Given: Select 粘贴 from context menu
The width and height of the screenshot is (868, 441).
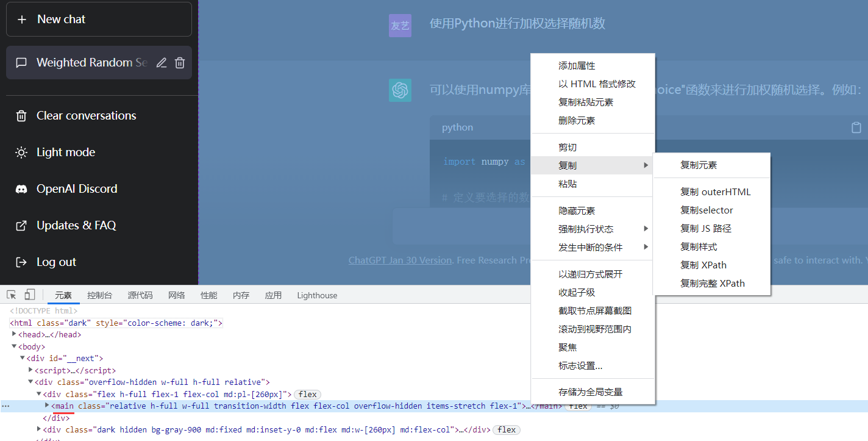Looking at the screenshot, I should coord(593,184).
